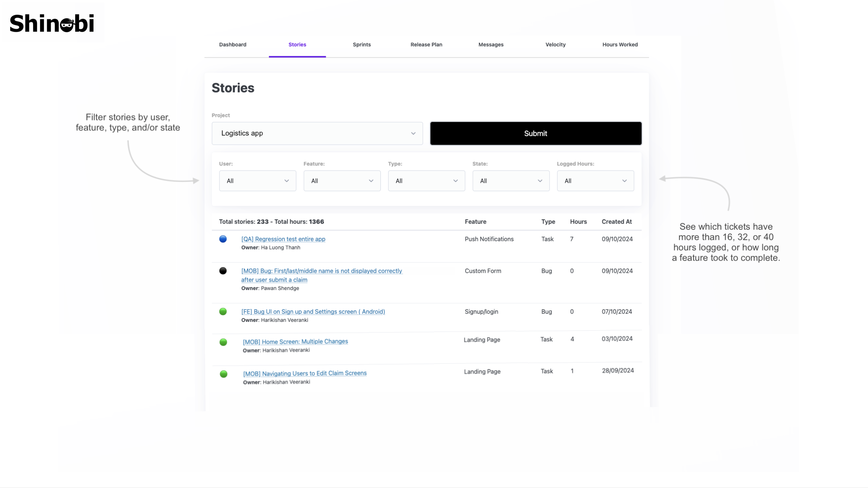Click the Shinobi logo

tap(52, 23)
